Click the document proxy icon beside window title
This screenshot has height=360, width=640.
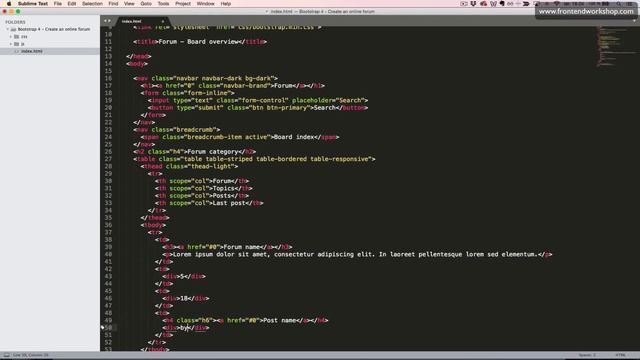point(267,11)
